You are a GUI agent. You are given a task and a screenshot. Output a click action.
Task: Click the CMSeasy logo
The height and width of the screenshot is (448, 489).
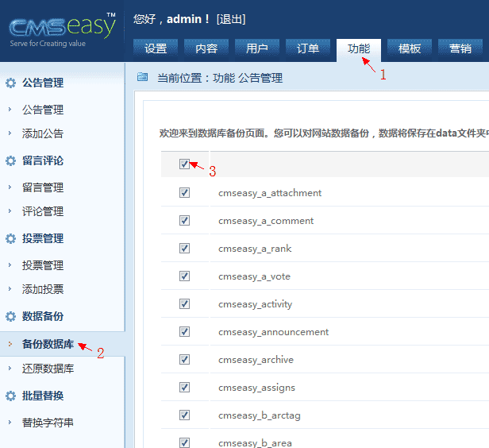[x=62, y=30]
